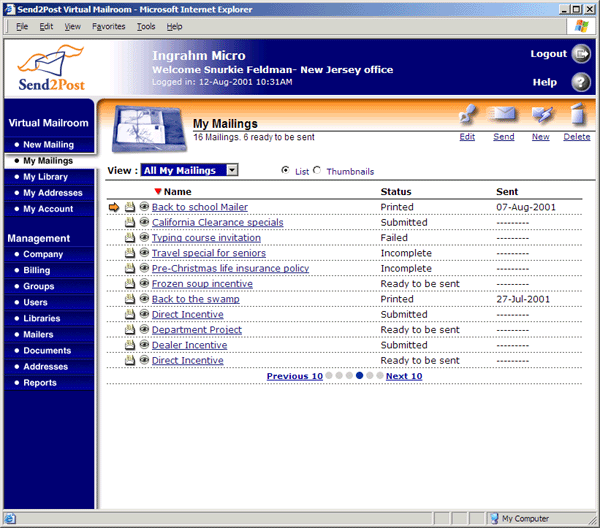
Task: Open the Edit menu in menu bar
Action: click(x=46, y=26)
